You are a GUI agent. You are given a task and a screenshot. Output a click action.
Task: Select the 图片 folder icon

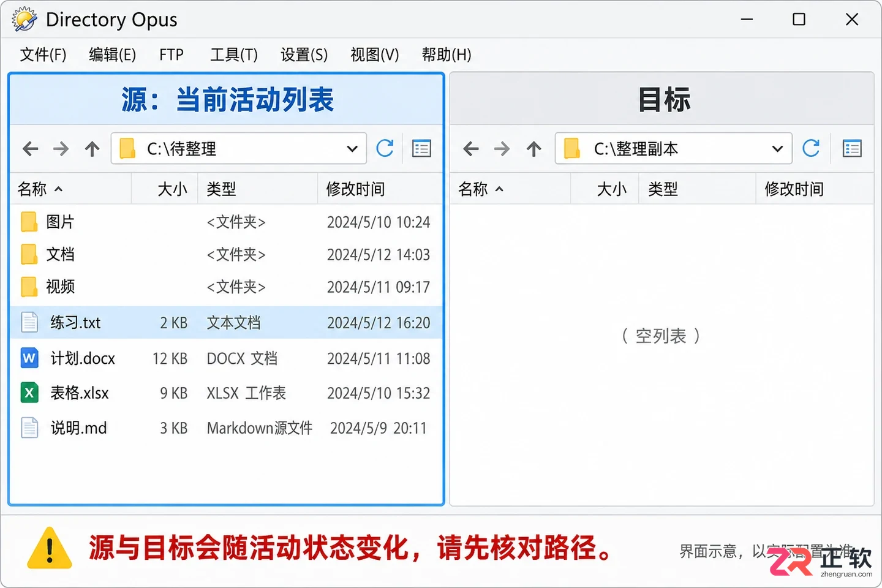(29, 222)
